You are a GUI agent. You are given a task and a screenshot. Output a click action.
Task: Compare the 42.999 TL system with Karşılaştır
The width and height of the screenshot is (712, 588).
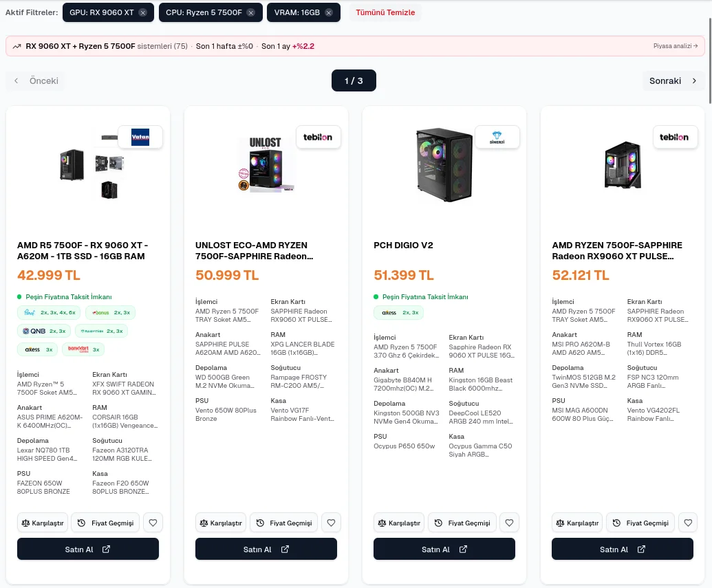point(43,523)
